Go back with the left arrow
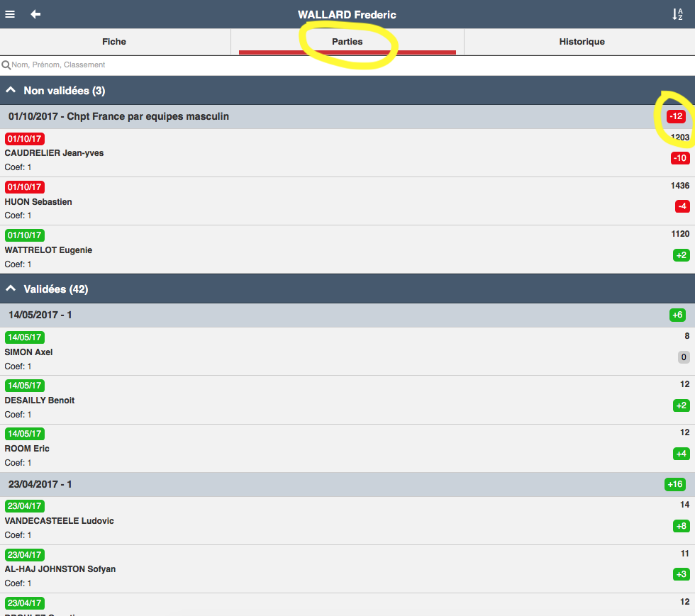The height and width of the screenshot is (616, 695). point(35,14)
